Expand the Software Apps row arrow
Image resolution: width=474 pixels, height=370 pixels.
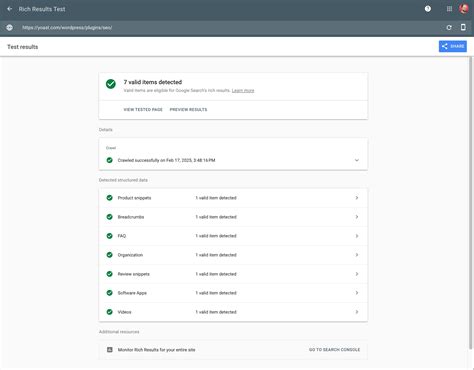[357, 293]
